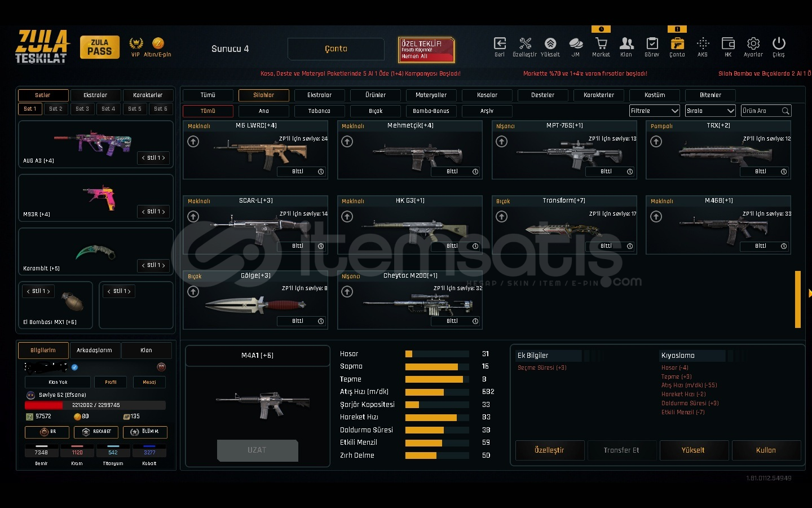812x508 pixels.
Task: Click the search magnifier in Ürün Ara
Action: pyautogui.click(x=785, y=111)
